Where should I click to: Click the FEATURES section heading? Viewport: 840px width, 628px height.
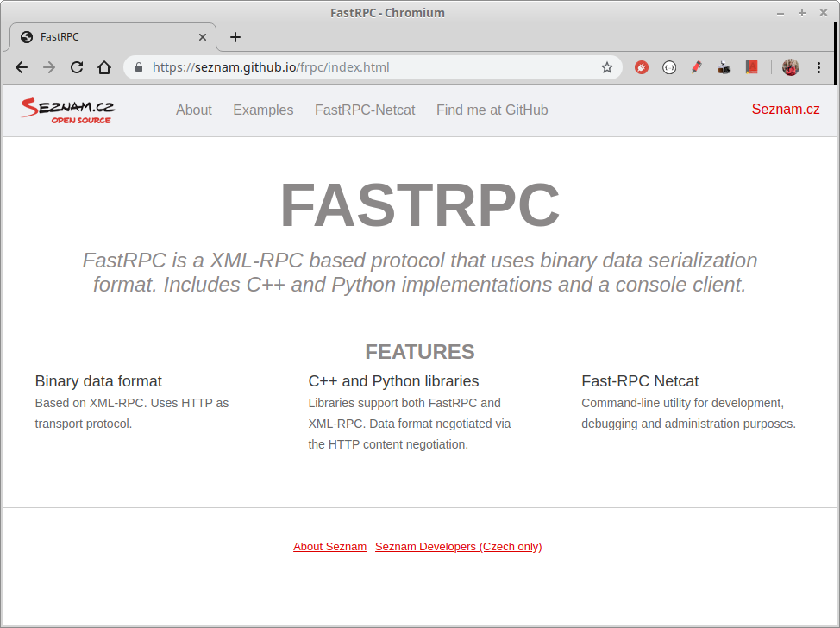point(420,352)
